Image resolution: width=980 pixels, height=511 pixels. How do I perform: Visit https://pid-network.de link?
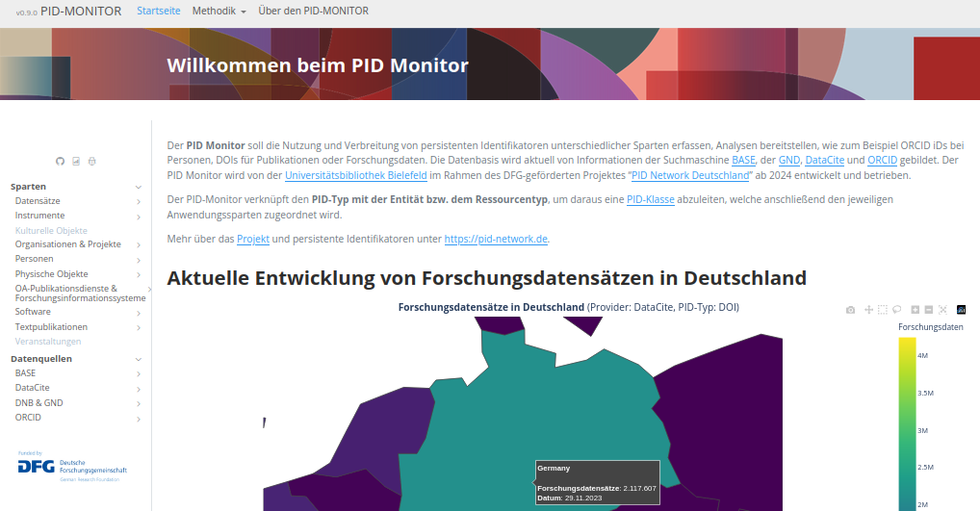(x=496, y=239)
